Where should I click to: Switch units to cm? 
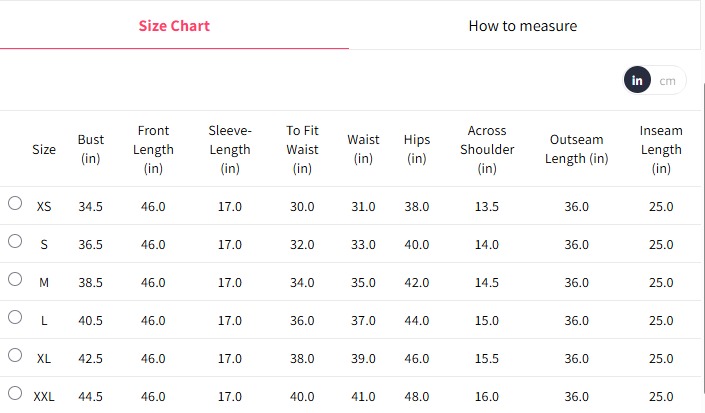tap(667, 80)
